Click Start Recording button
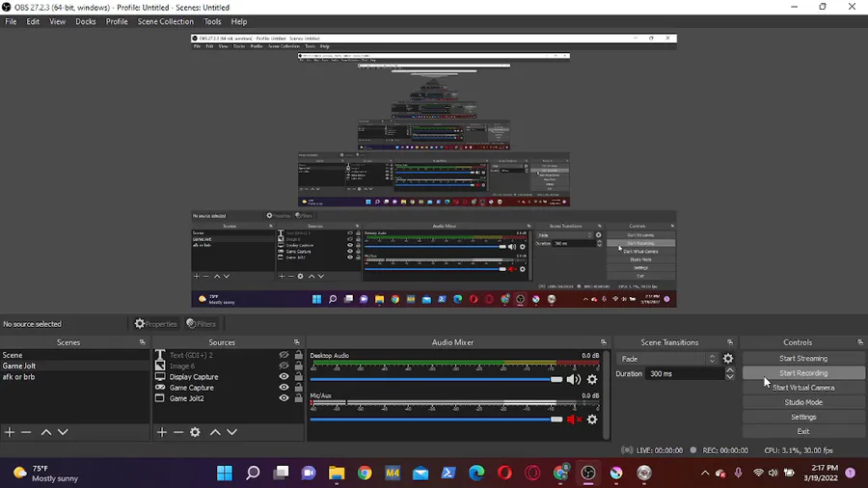 coord(803,373)
